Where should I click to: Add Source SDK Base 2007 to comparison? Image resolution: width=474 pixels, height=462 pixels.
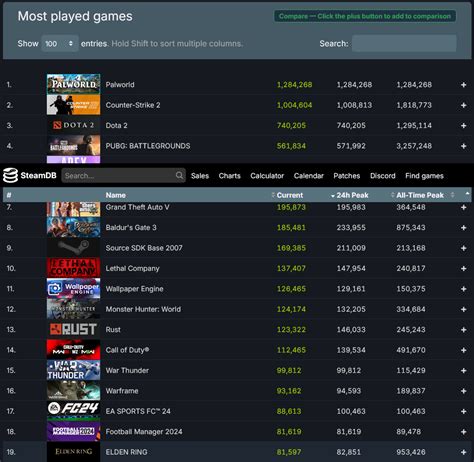[463, 248]
